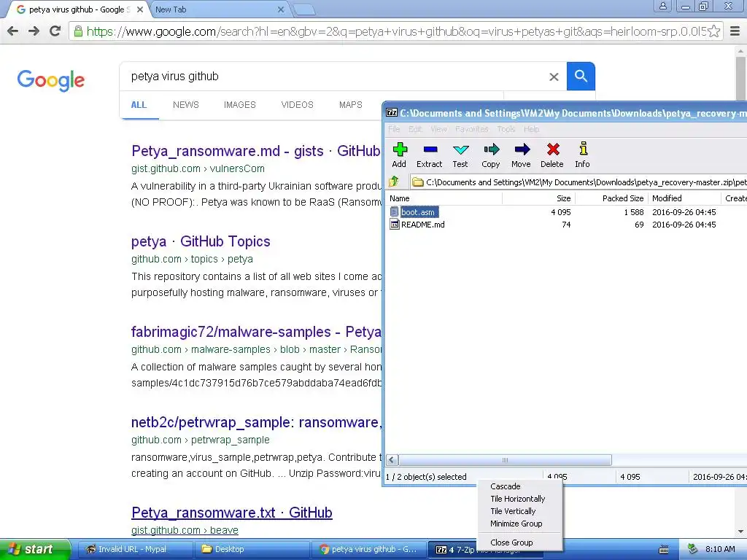The height and width of the screenshot is (560, 747).
Task: Click the blue Google search magnifier button
Action: [581, 76]
